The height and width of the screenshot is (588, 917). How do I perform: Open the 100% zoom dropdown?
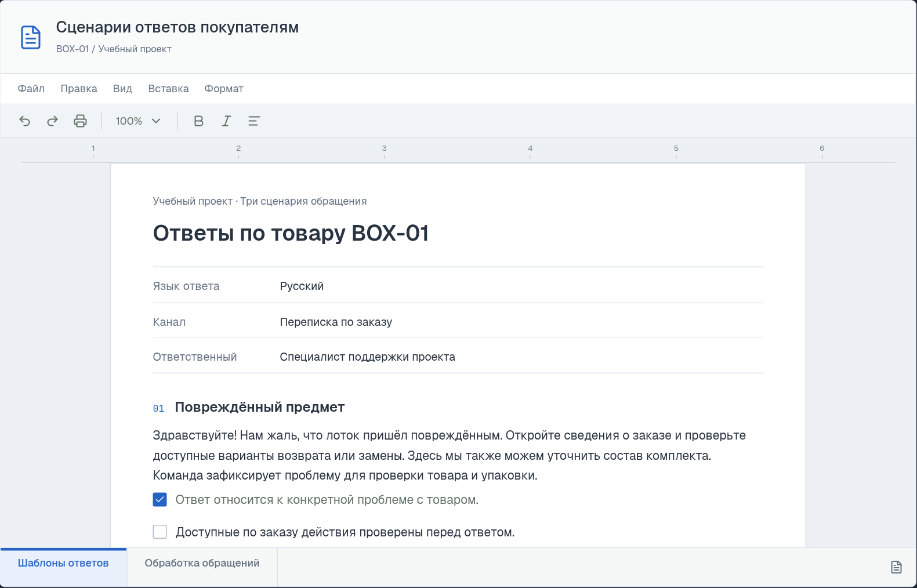coord(138,121)
